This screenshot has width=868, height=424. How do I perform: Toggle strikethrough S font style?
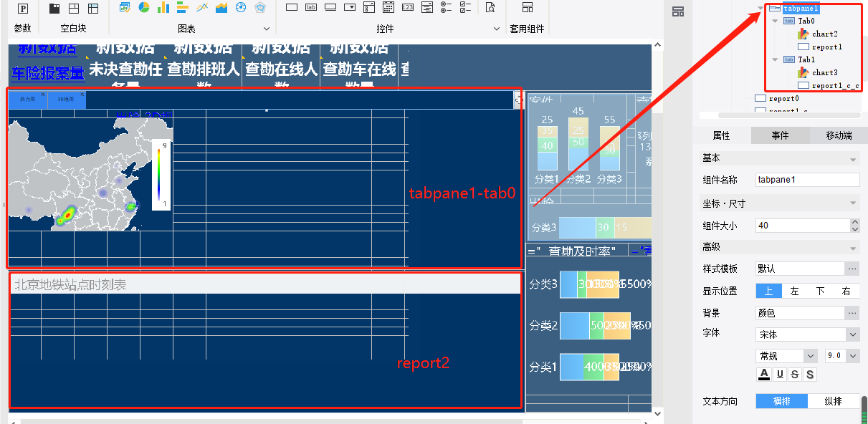coord(795,375)
